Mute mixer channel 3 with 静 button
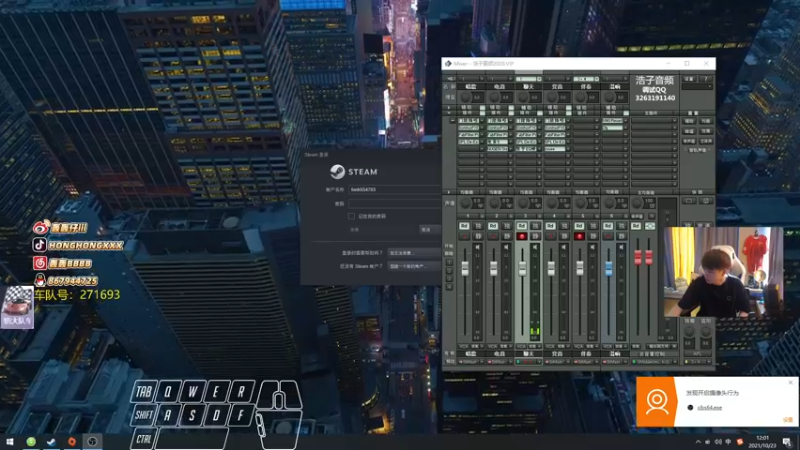Image resolution: width=800 pixels, height=450 pixels. (535, 226)
